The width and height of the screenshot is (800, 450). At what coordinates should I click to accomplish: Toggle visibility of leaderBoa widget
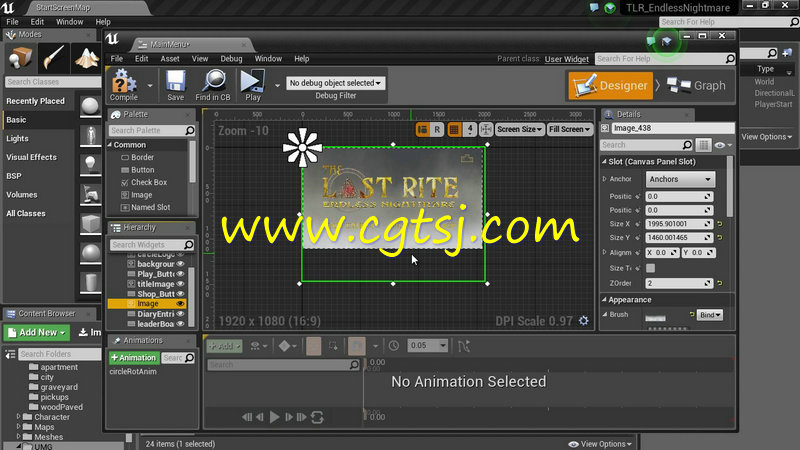tap(180, 323)
